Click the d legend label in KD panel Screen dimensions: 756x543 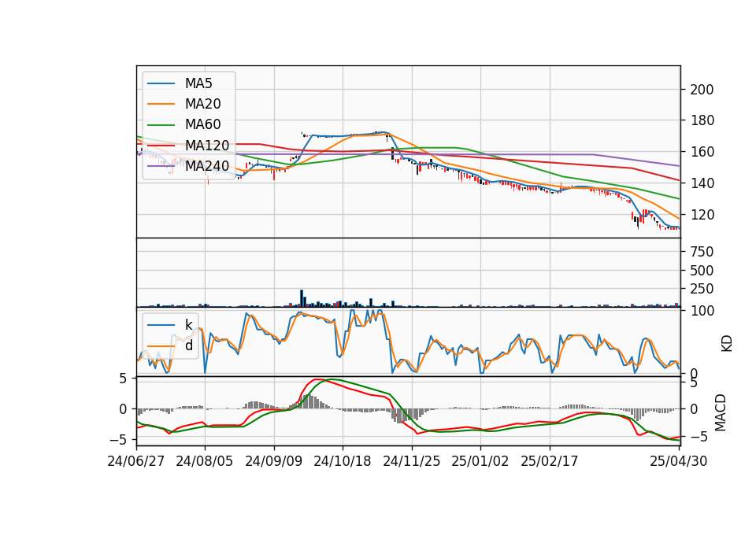(x=189, y=345)
